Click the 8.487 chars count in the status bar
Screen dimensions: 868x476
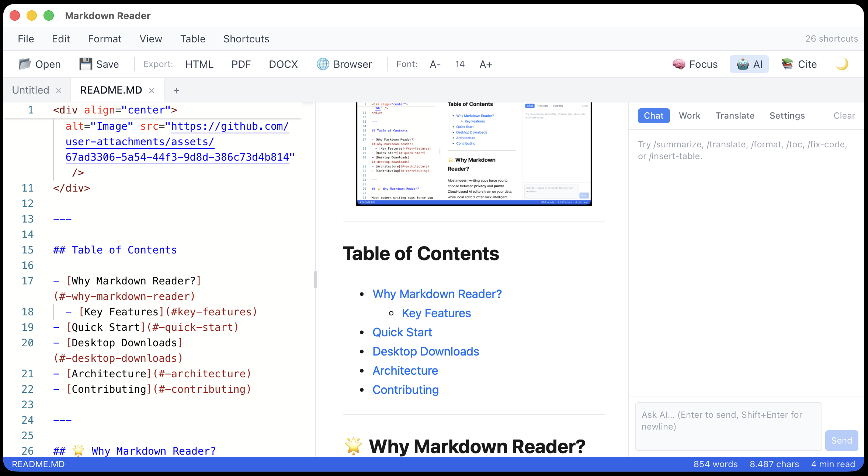tap(774, 464)
